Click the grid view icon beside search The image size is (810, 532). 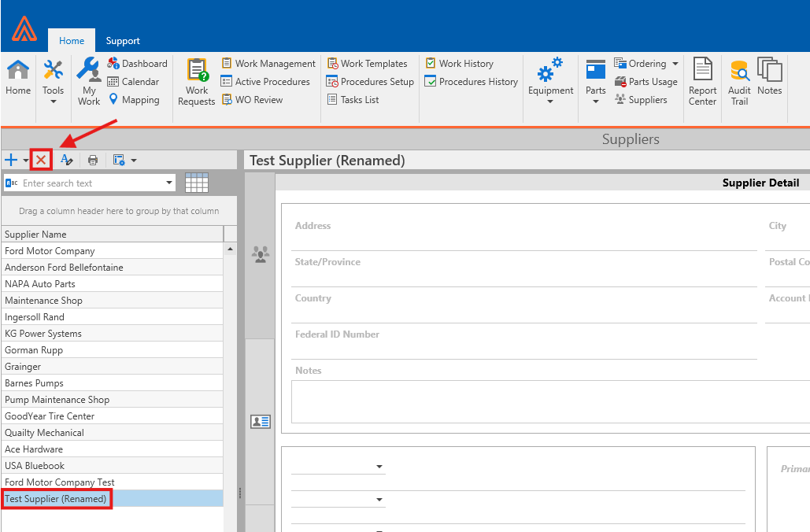pos(196,183)
